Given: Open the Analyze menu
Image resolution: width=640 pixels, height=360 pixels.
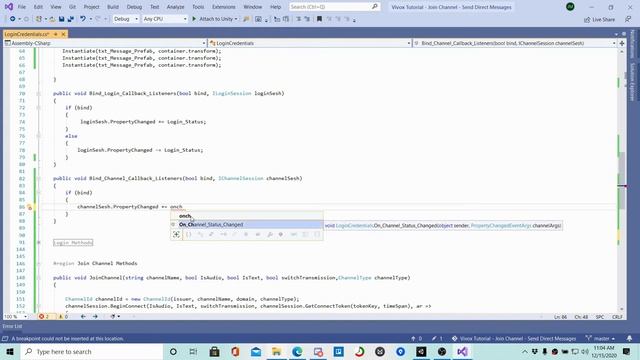Looking at the screenshot, I should (x=176, y=7).
